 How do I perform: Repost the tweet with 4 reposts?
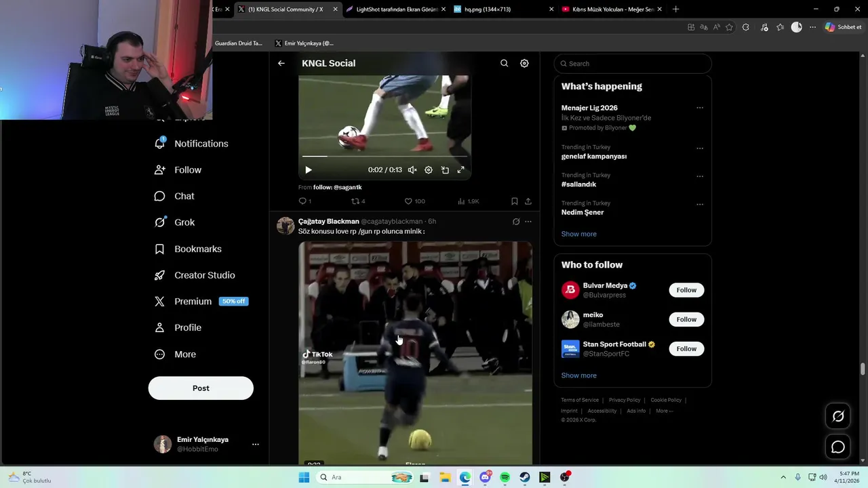[x=358, y=201]
